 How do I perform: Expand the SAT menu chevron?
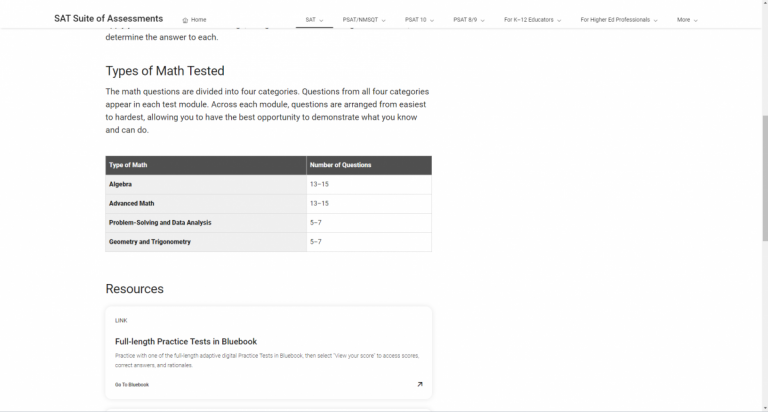[x=321, y=21]
